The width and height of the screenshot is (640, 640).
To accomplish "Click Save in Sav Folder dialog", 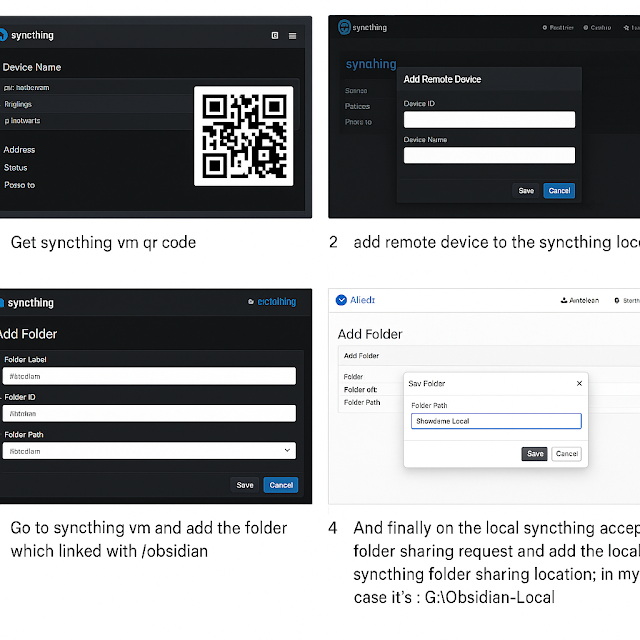I will pos(535,454).
